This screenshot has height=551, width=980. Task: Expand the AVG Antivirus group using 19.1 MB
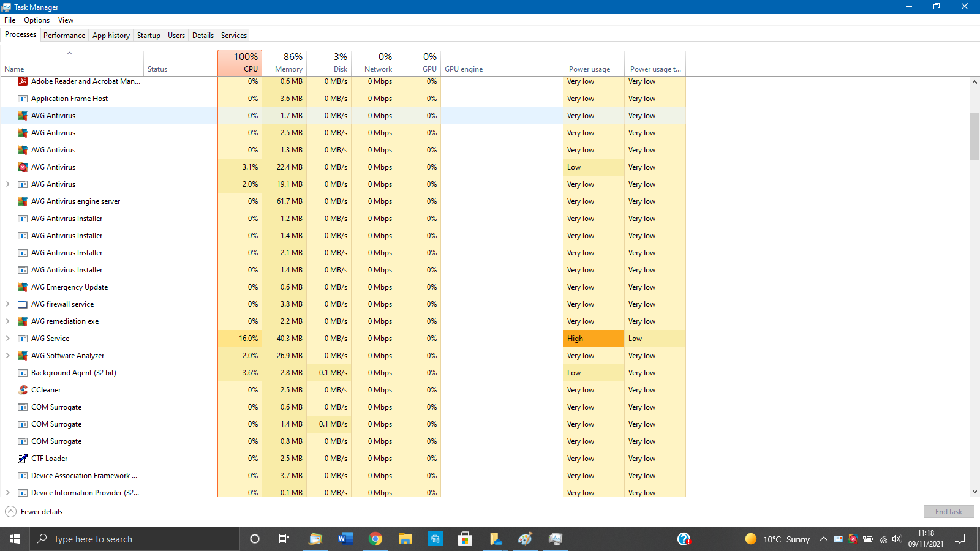click(7, 184)
